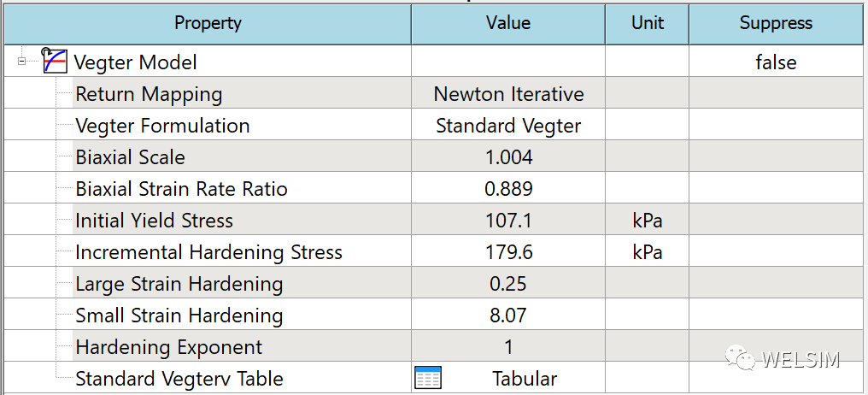Collapse the Vegter Model tree node
Image resolution: width=868 pixels, height=395 pixels.
pyautogui.click(x=22, y=62)
